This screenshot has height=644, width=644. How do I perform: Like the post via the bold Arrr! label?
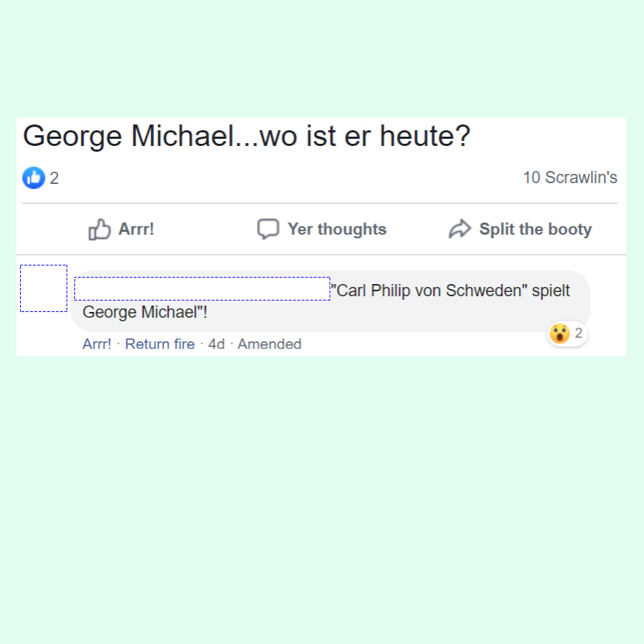point(136,229)
